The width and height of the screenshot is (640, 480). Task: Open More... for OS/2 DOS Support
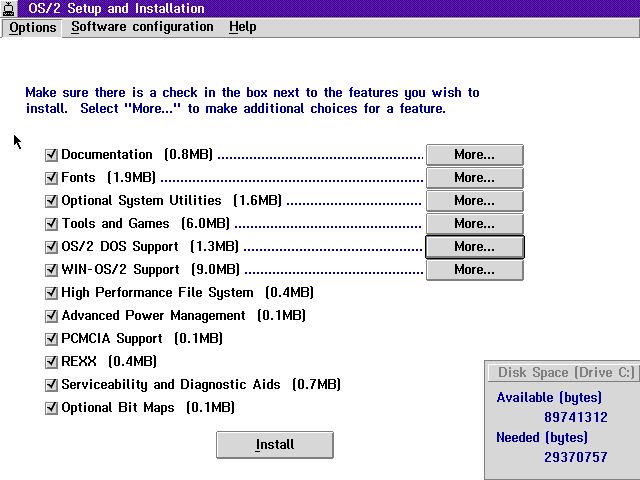(x=475, y=247)
